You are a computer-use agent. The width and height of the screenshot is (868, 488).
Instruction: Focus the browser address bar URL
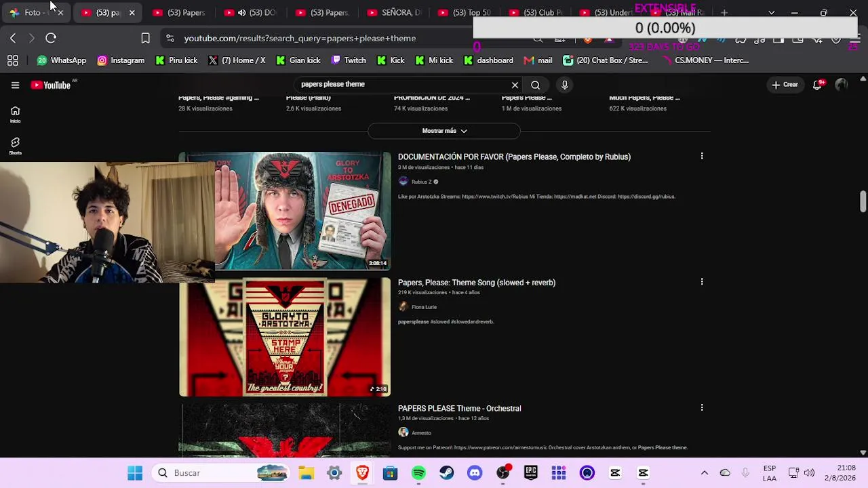pyautogui.click(x=300, y=39)
